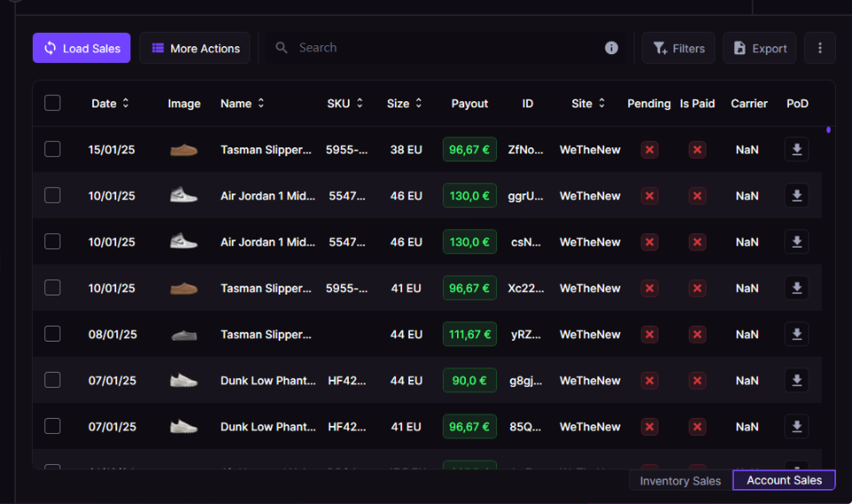Screen dimensions: 852x504
Task: Click the date 08/01/25
Action: pyautogui.click(x=113, y=335)
